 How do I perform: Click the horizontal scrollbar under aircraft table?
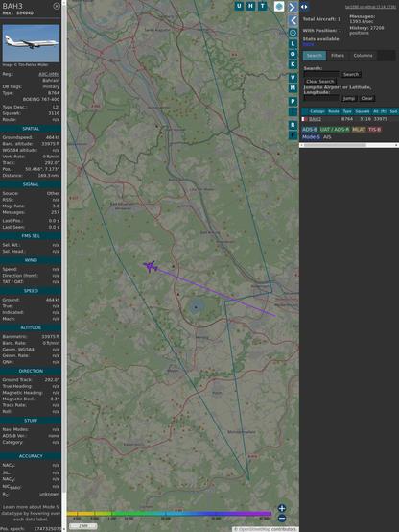(349, 145)
